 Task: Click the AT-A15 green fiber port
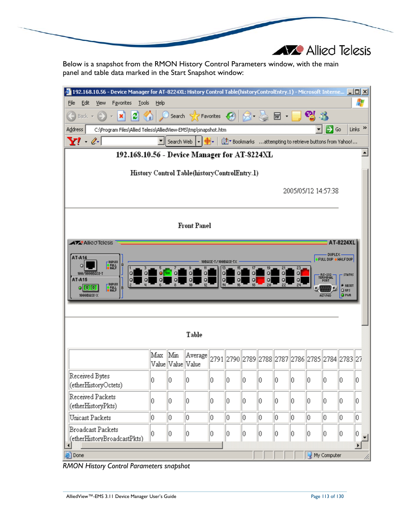90,287
